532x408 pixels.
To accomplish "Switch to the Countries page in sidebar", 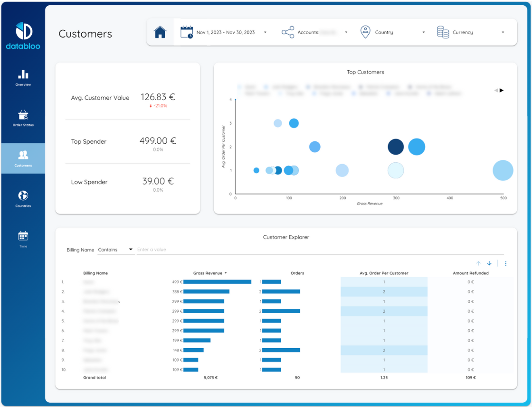I will point(23,199).
